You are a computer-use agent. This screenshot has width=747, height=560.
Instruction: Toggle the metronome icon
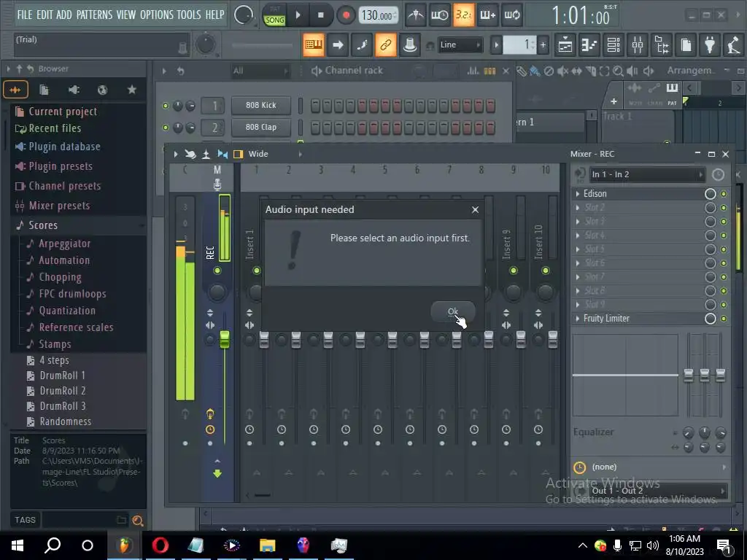pos(415,15)
